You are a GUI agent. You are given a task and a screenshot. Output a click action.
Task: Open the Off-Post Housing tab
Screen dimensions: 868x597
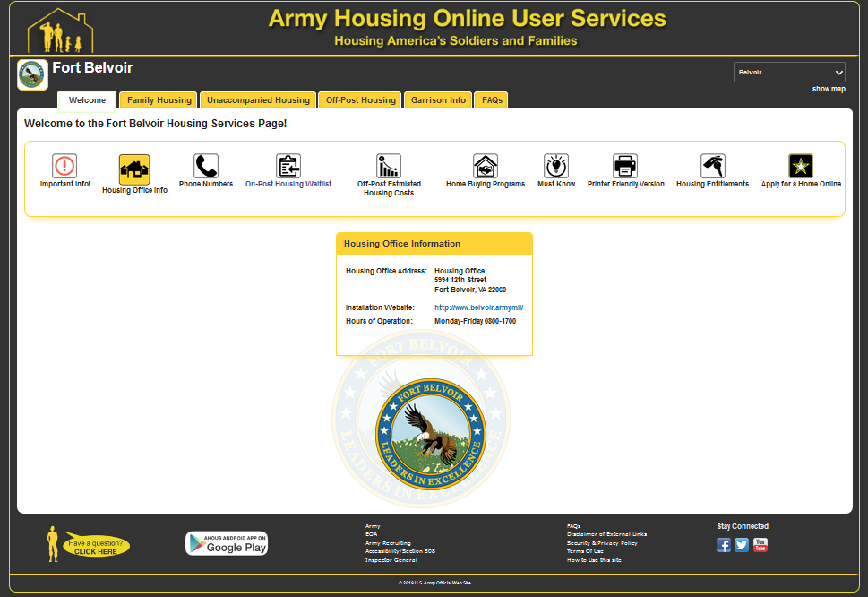pos(360,100)
